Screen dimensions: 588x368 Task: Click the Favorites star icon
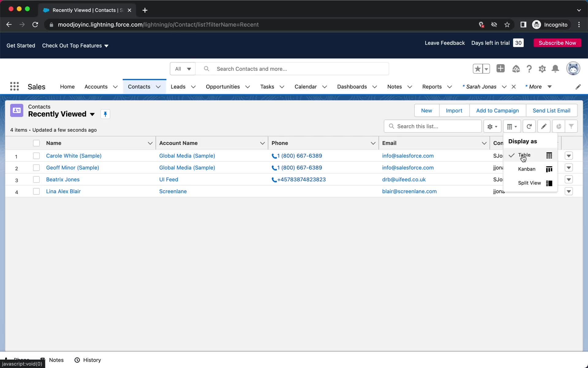tap(477, 69)
